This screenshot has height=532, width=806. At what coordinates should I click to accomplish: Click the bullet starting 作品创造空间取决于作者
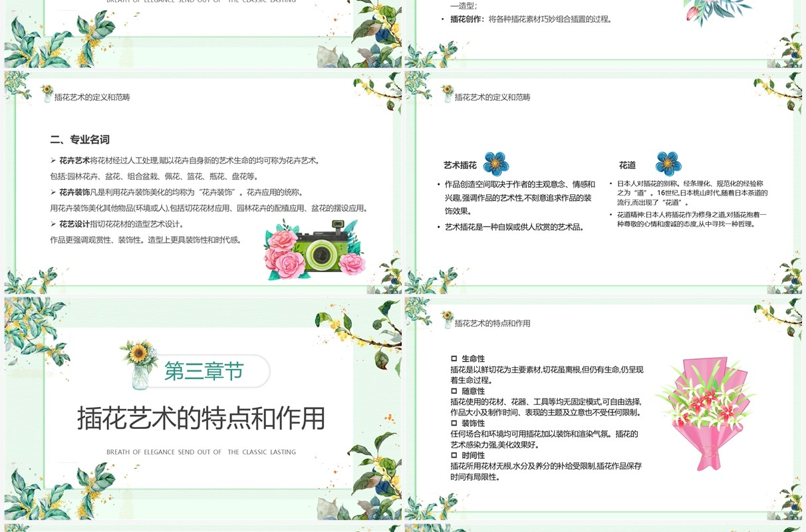[516, 198]
